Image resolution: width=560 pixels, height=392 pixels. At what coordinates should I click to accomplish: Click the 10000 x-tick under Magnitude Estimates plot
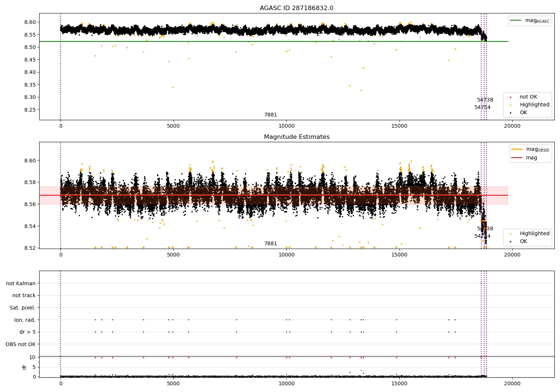point(286,255)
